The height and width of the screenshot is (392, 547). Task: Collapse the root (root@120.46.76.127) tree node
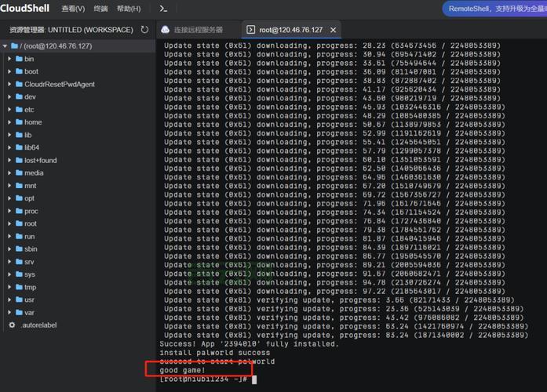click(5, 46)
